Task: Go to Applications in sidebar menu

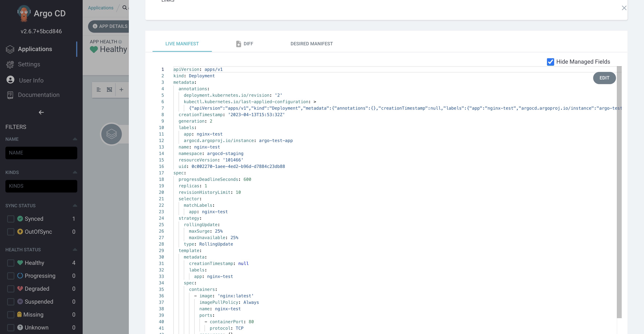Action: click(35, 49)
